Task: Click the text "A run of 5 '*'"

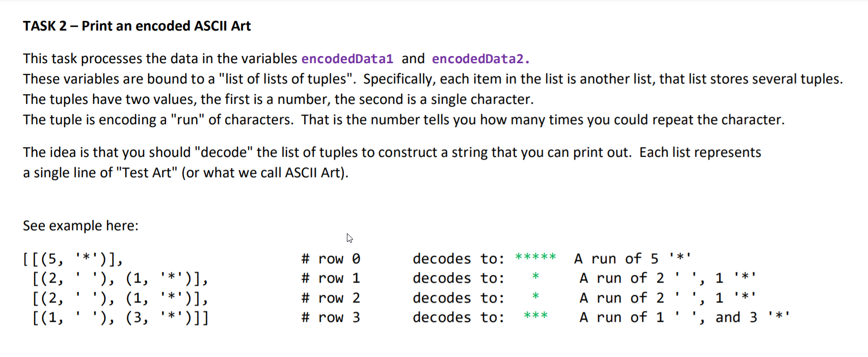Action: 633,259
